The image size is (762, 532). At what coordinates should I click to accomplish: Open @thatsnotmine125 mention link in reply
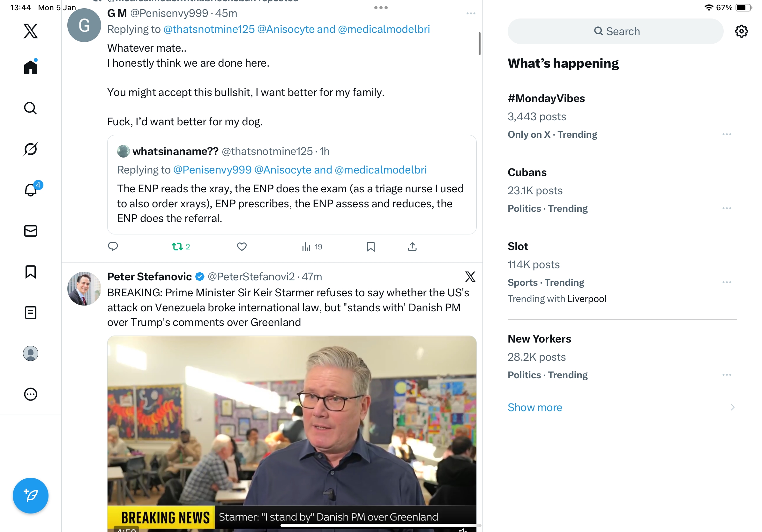click(x=209, y=29)
